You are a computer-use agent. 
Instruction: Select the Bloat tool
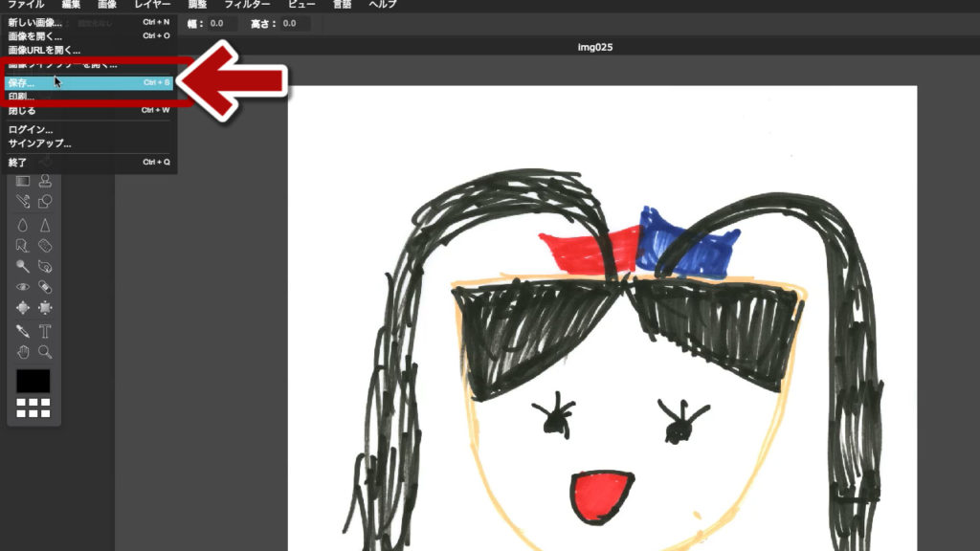tap(23, 308)
